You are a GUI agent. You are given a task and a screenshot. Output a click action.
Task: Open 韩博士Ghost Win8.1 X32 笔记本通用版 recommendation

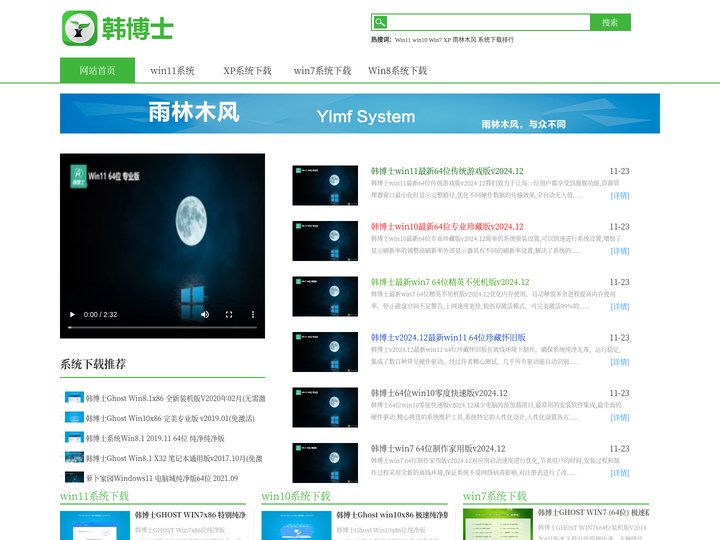(174, 458)
